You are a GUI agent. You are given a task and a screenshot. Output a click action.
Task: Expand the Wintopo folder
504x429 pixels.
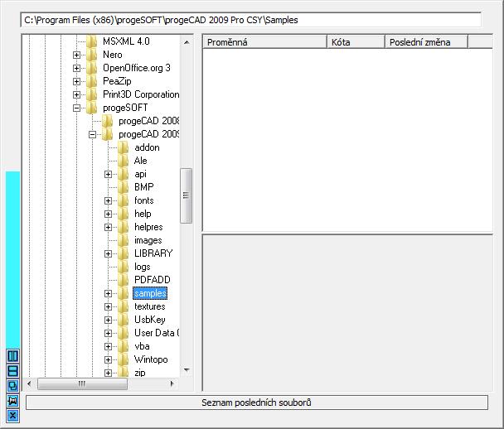pyautogui.click(x=108, y=359)
